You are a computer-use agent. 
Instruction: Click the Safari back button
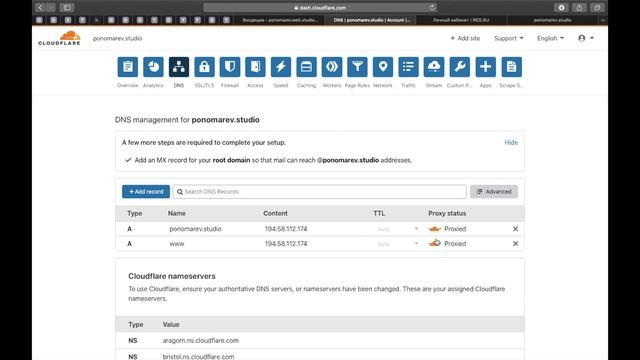pos(40,7)
